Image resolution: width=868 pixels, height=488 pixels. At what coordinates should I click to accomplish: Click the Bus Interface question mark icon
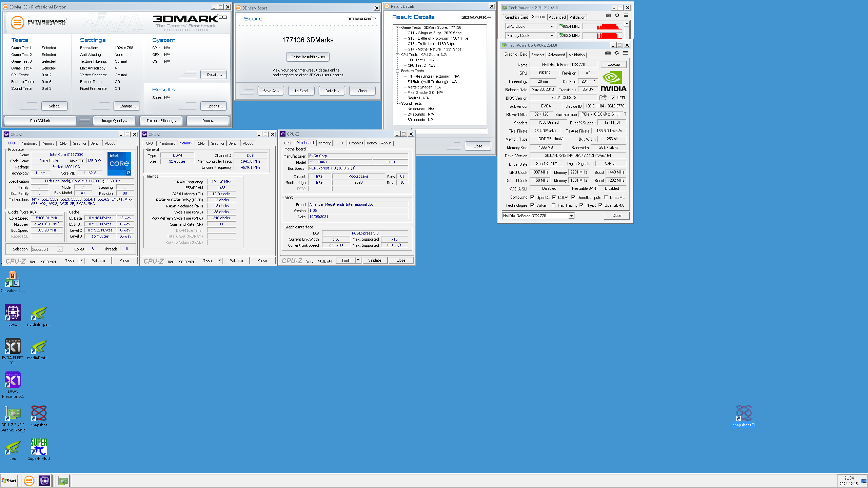point(625,114)
